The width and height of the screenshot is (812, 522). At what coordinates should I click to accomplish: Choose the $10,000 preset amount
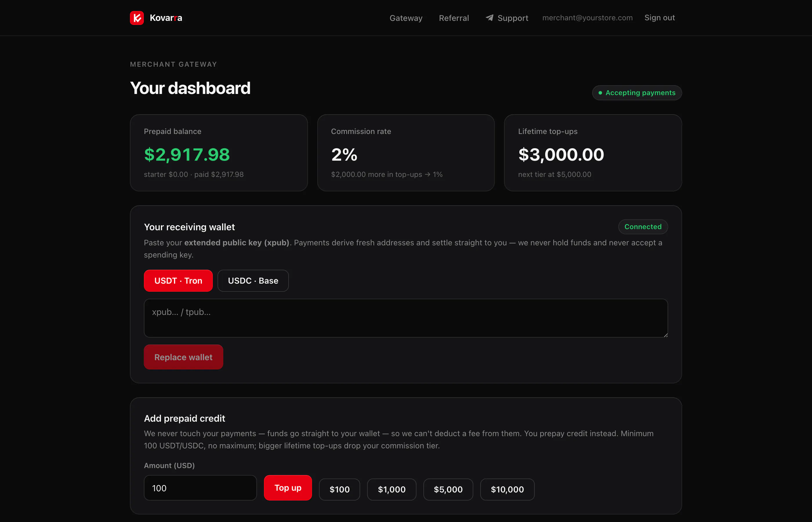point(507,490)
